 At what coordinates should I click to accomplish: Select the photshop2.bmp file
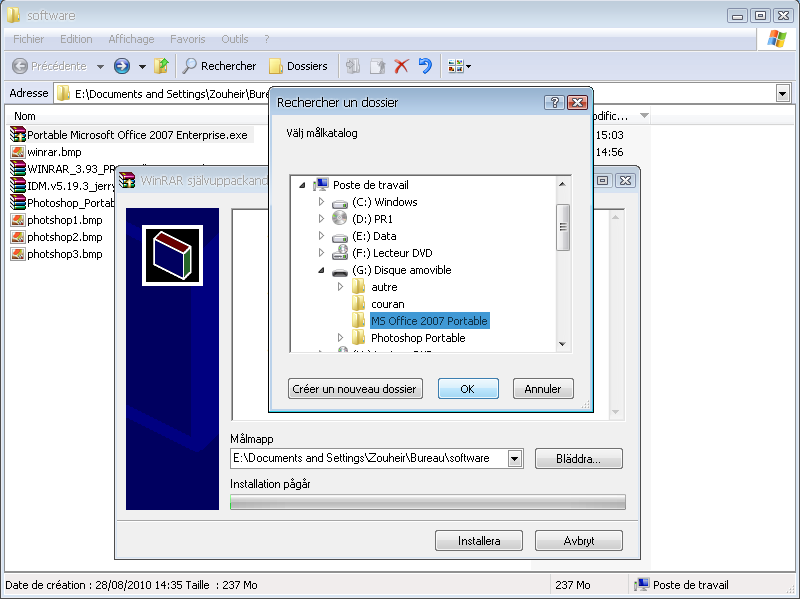tap(56, 237)
